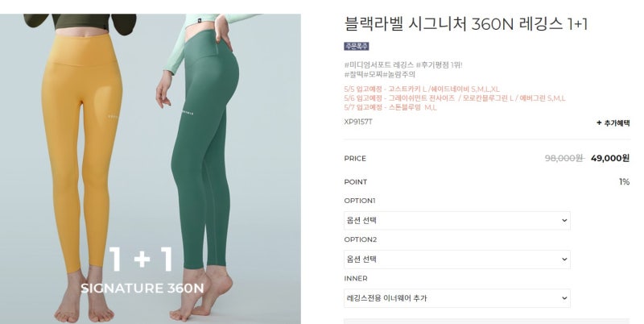Click the #미디엄서포트 레깅스 hashtag line
The image size is (644, 324).
(x=403, y=65)
